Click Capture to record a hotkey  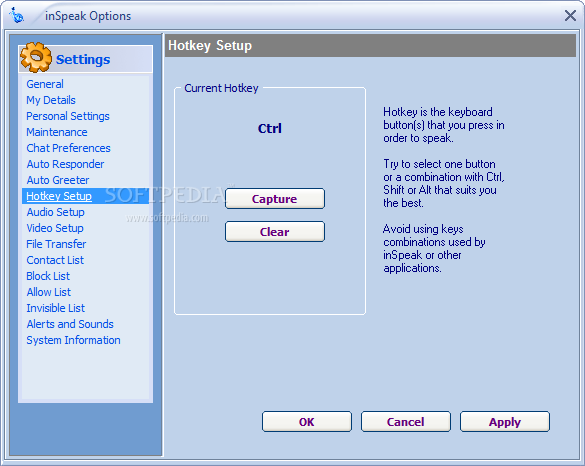tap(275, 199)
